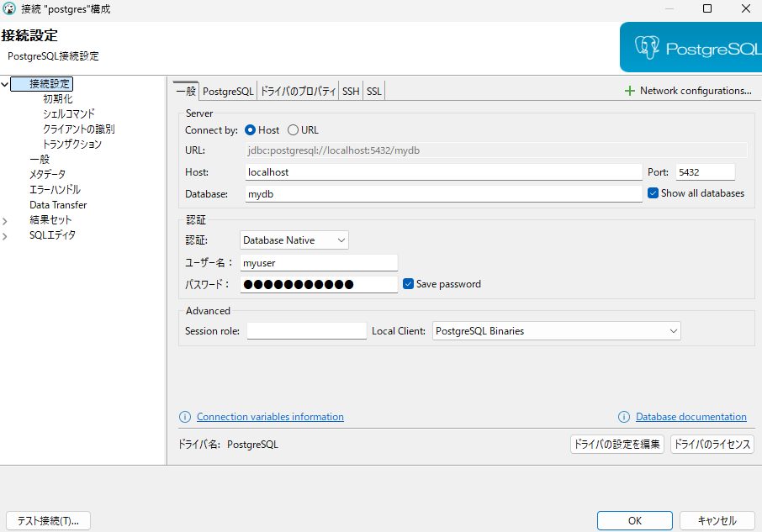762x532 pixels.
Task: Switch to the ドライバのプロパティ tab
Action: [298, 92]
